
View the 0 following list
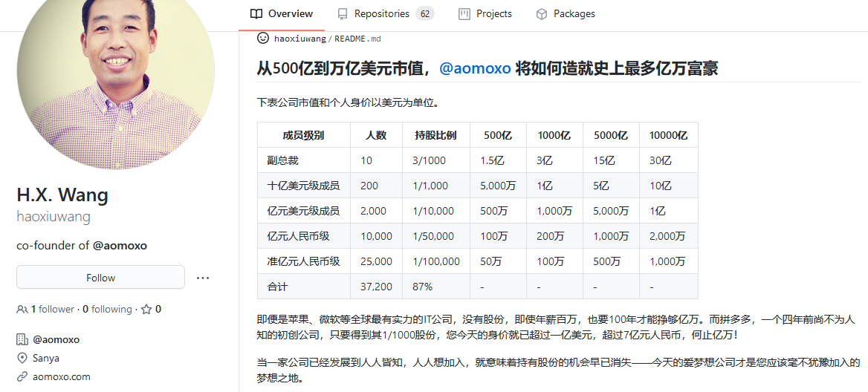108,309
